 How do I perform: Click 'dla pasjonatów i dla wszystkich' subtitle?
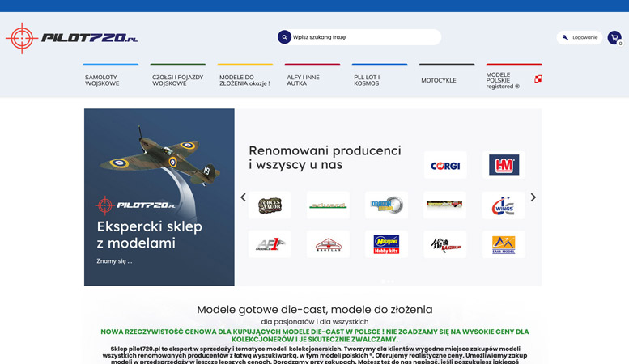point(314,321)
